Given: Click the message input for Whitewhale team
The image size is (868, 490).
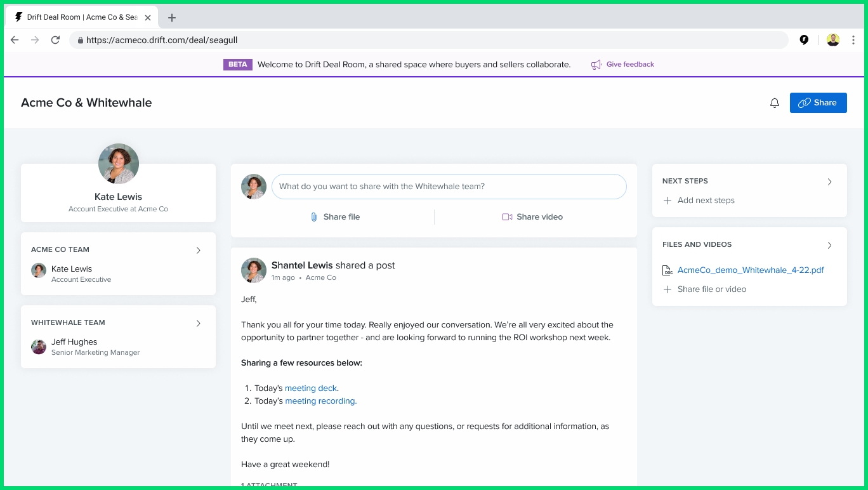Looking at the screenshot, I should click(x=449, y=187).
